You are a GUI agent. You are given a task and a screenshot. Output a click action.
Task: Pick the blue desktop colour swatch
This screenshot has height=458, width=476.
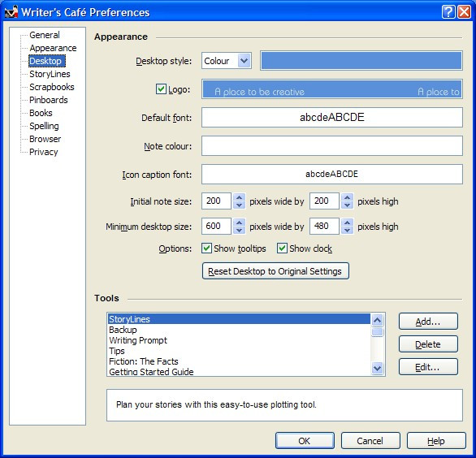[361, 61]
